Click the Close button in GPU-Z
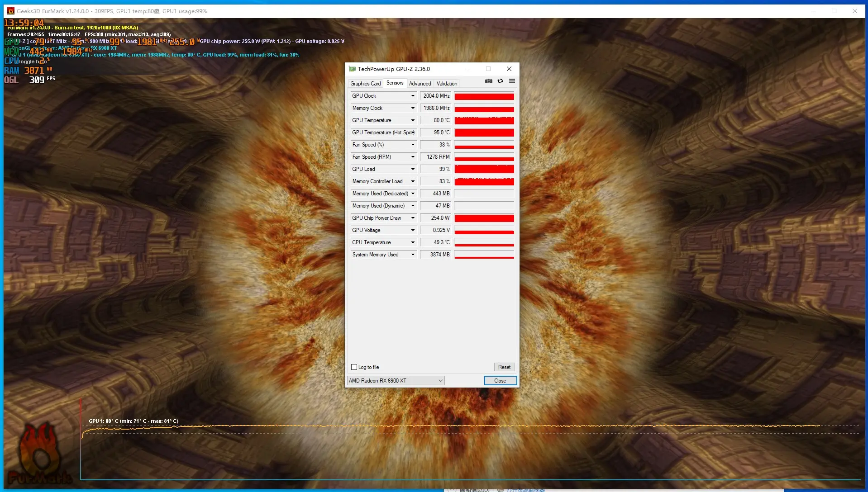 (x=500, y=381)
